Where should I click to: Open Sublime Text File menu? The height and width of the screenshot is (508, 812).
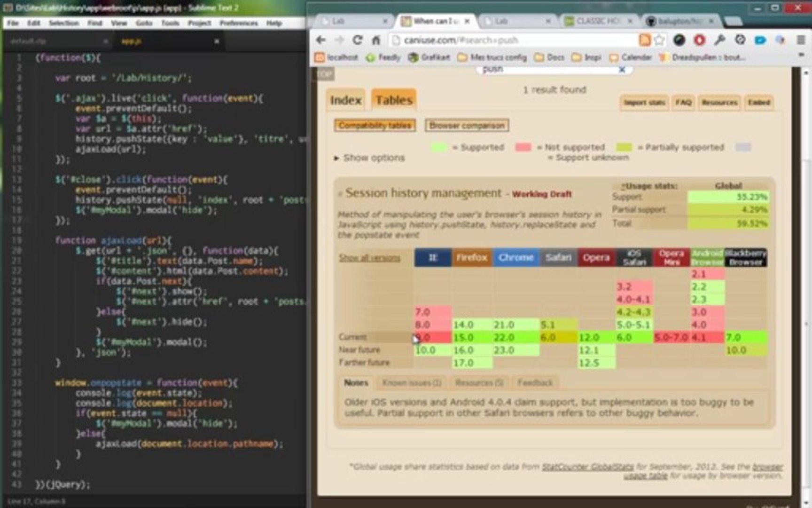(x=13, y=23)
